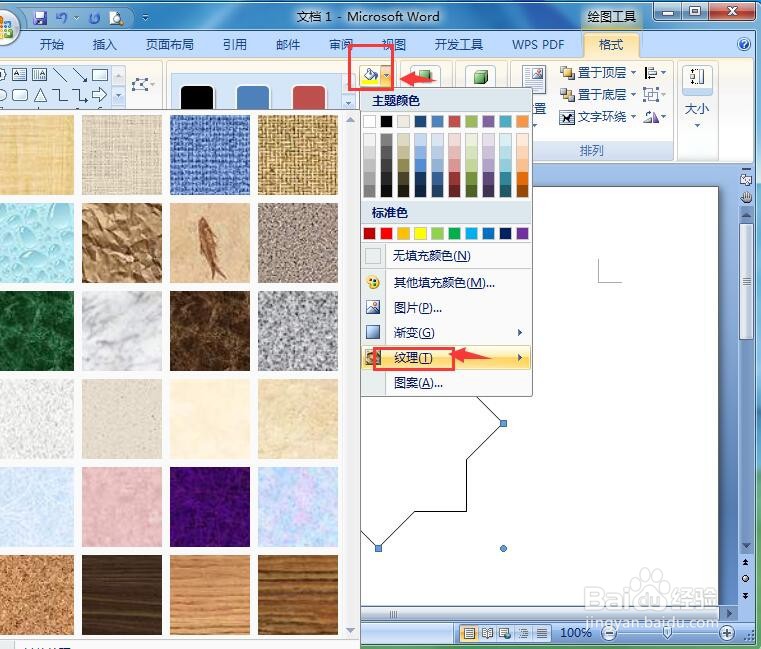Click the Save icon in quick access toolbar
Image resolution: width=761 pixels, height=649 pixels.
(x=40, y=18)
